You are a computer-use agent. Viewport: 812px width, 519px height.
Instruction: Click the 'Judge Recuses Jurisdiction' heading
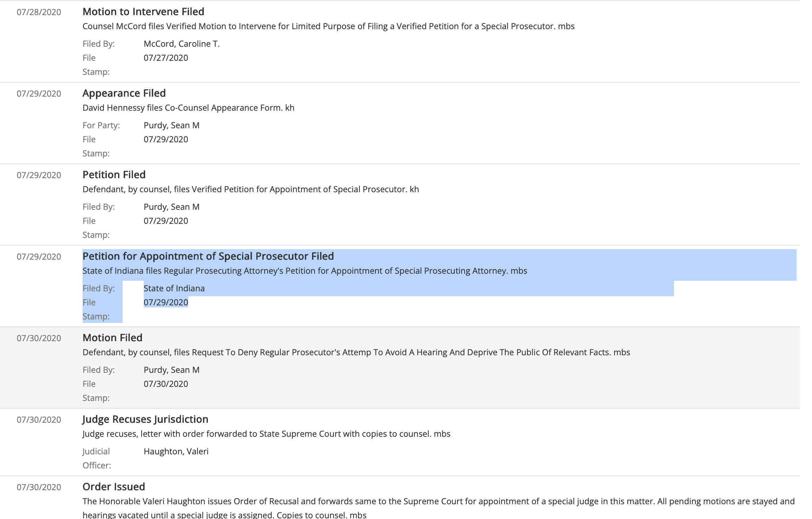click(x=145, y=419)
